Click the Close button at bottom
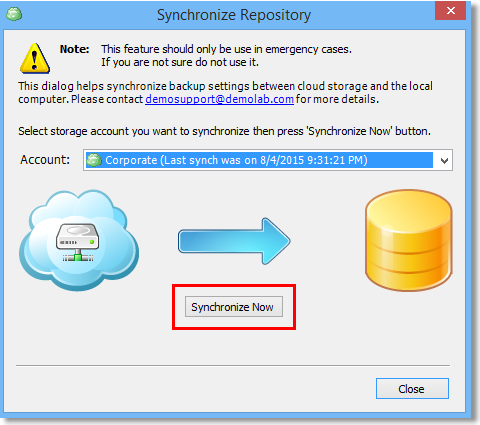Screen dimensions: 480x425 (x=412, y=389)
